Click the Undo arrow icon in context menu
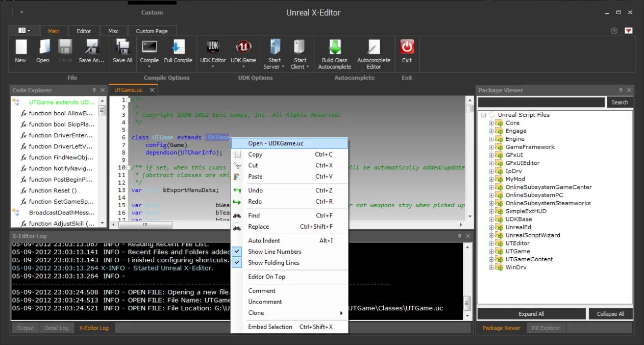644x345 pixels. pos(237,190)
